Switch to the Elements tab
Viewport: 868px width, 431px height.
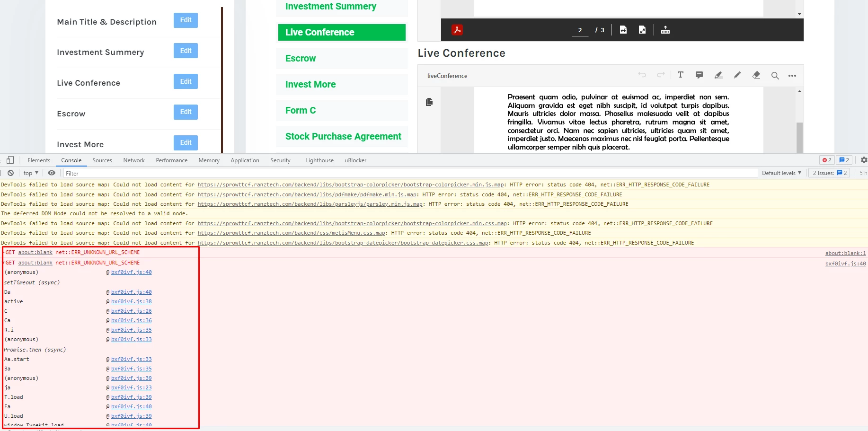(x=39, y=160)
